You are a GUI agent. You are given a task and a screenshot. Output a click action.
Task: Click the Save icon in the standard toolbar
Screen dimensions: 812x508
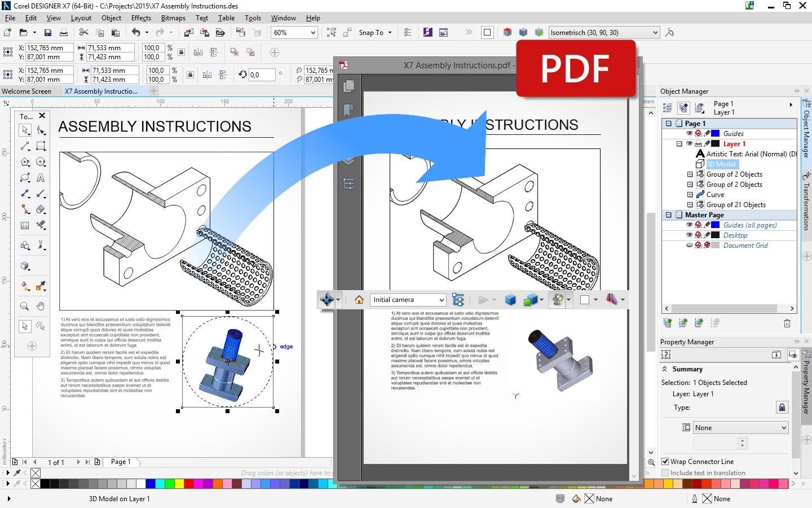48,33
